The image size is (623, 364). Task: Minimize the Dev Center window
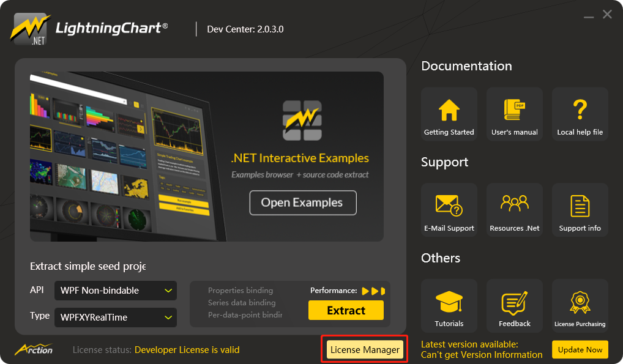coord(589,17)
